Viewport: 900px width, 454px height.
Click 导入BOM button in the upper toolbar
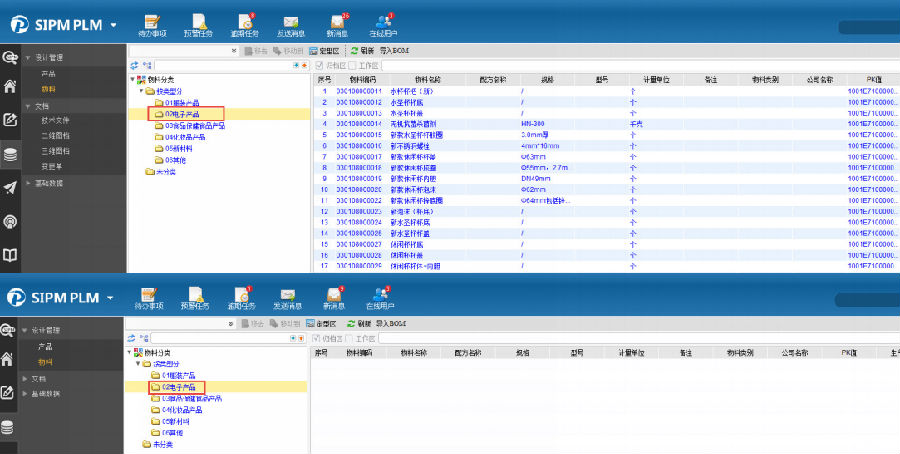[x=393, y=50]
